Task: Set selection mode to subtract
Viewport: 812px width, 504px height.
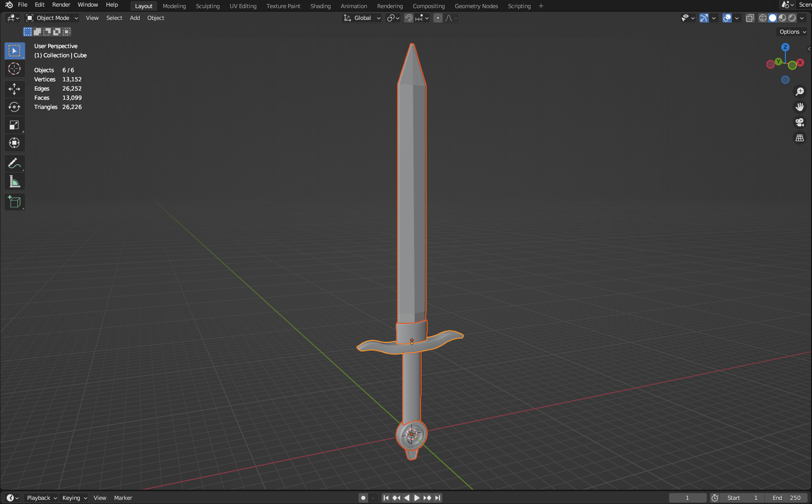Action: point(47,32)
